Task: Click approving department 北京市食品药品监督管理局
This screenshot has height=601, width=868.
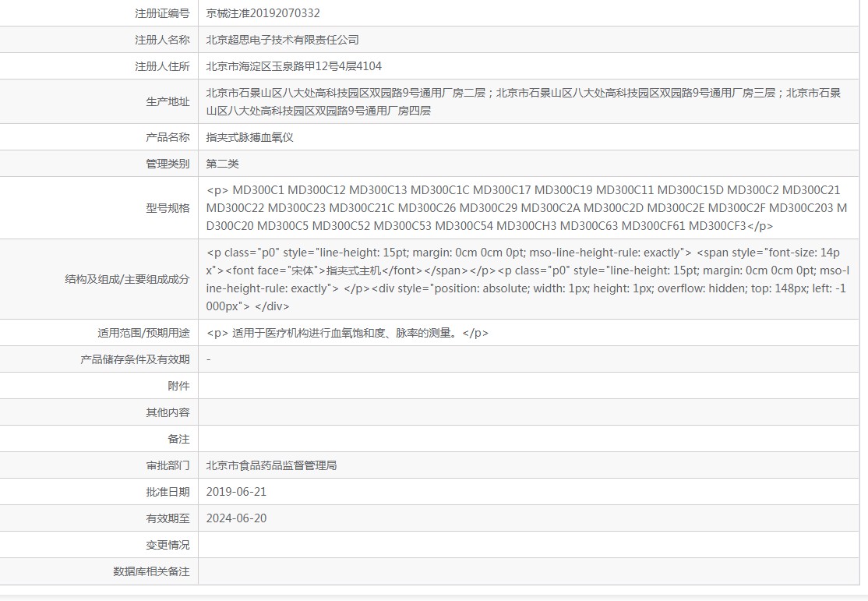Action: (x=271, y=465)
